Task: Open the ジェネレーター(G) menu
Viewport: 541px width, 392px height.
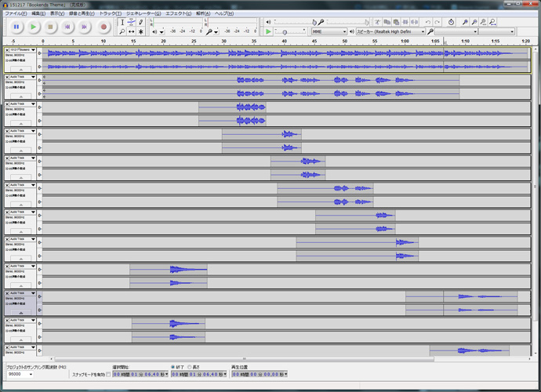Action: pos(143,13)
